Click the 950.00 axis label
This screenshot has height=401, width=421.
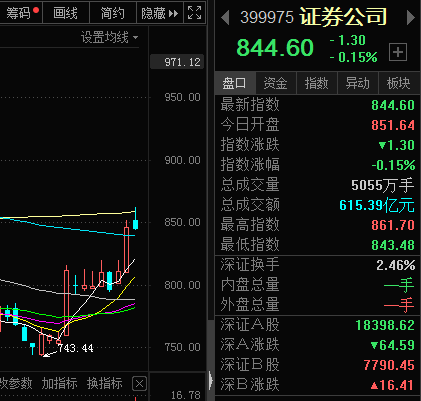click(x=182, y=97)
